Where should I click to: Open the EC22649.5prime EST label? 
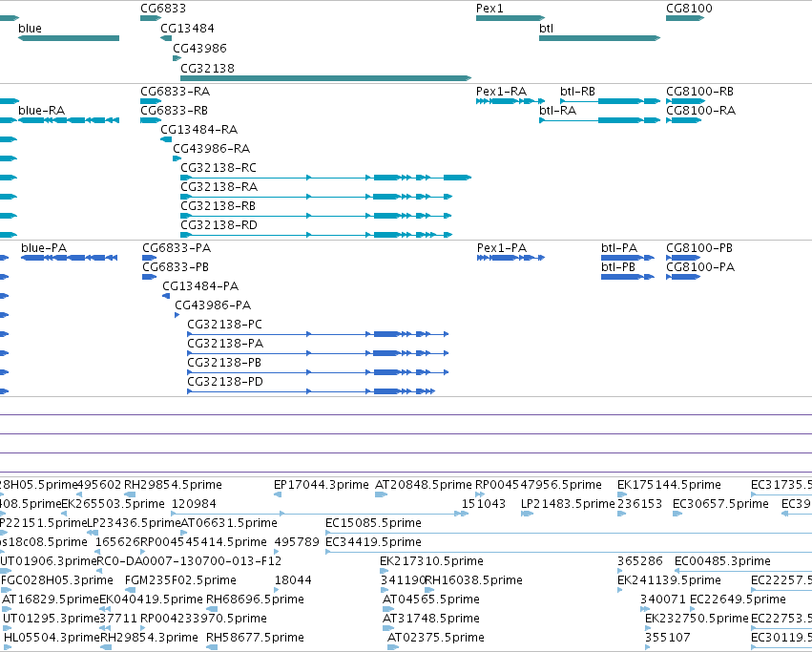(739, 599)
